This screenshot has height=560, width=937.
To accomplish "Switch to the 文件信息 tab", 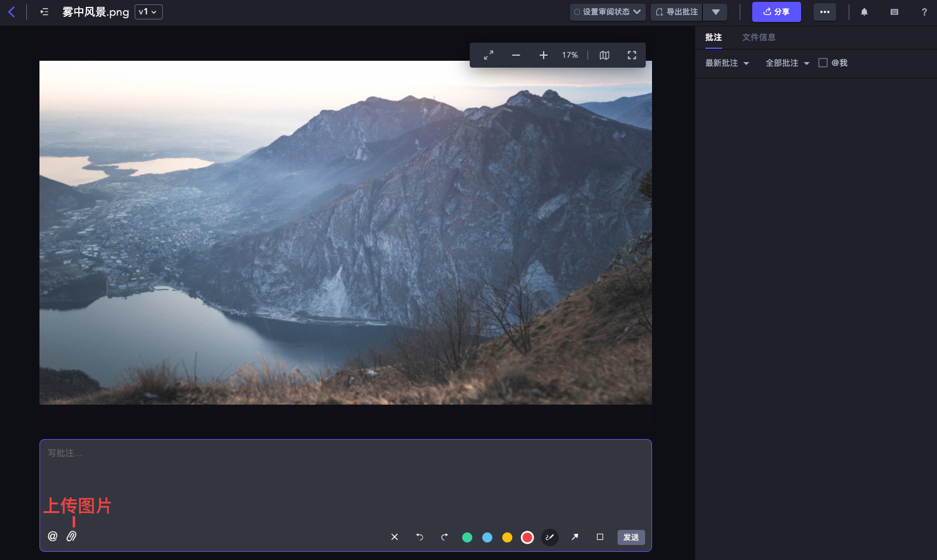I will 758,38.
